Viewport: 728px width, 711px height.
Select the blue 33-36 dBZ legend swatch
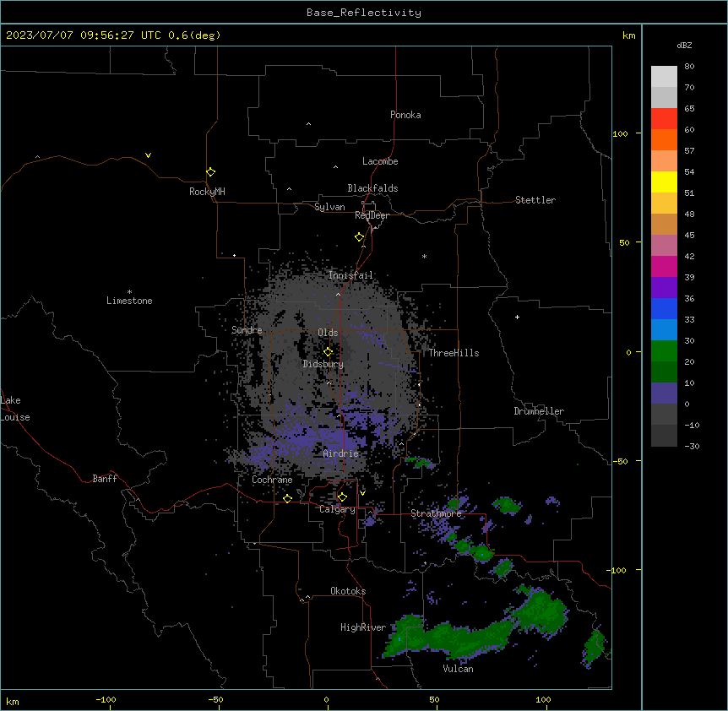tap(664, 308)
